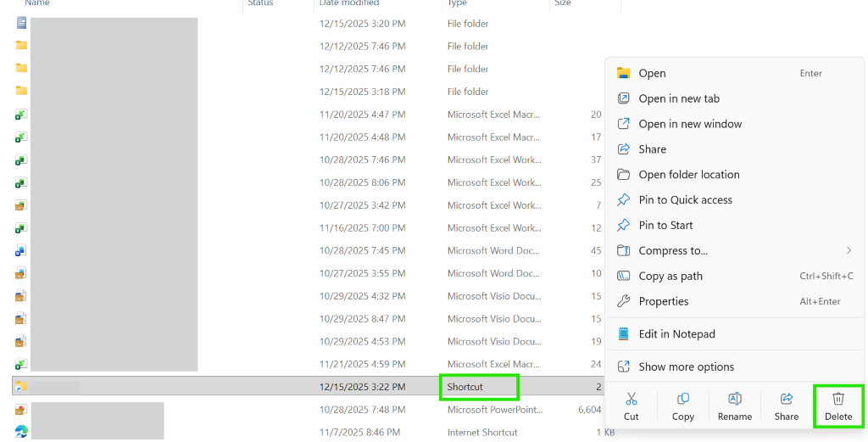The width and height of the screenshot is (868, 442).
Task: Open Properties from context menu
Action: 735,301
